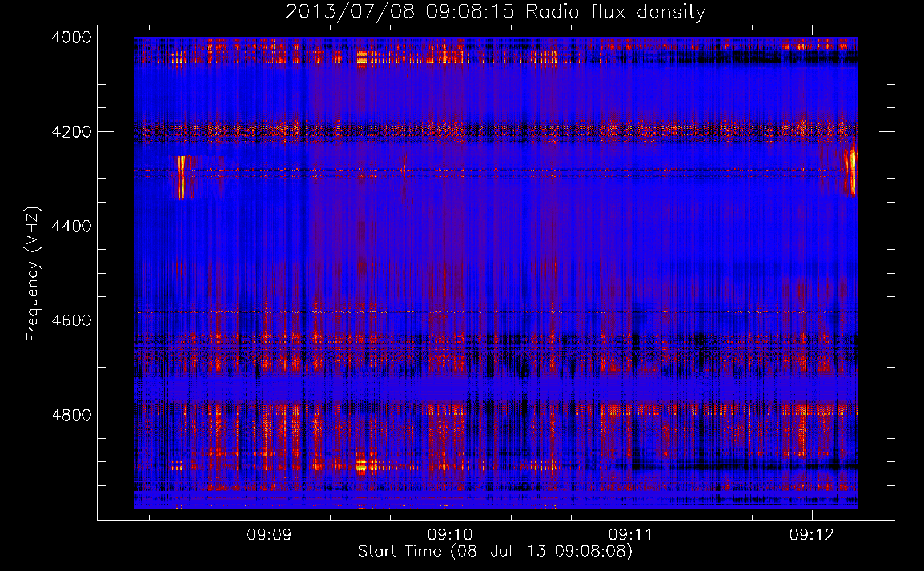Click the "Frequency (MHZ)" axis label
924x571 pixels.
coord(33,274)
